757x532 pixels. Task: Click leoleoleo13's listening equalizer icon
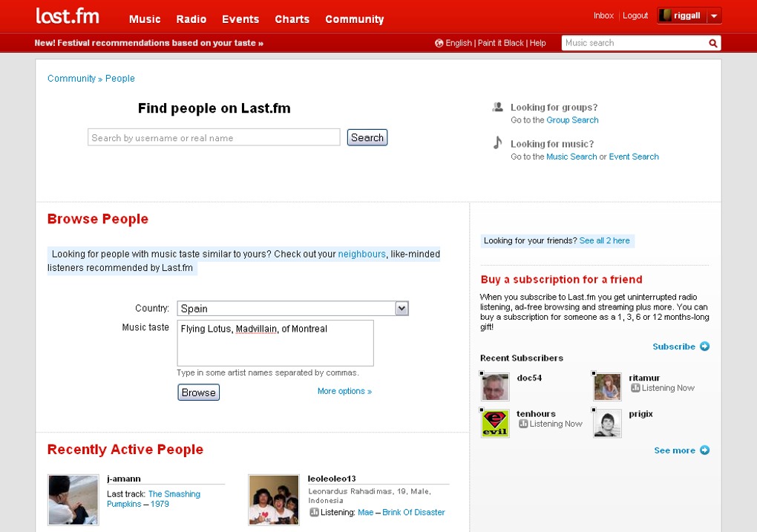(314, 512)
